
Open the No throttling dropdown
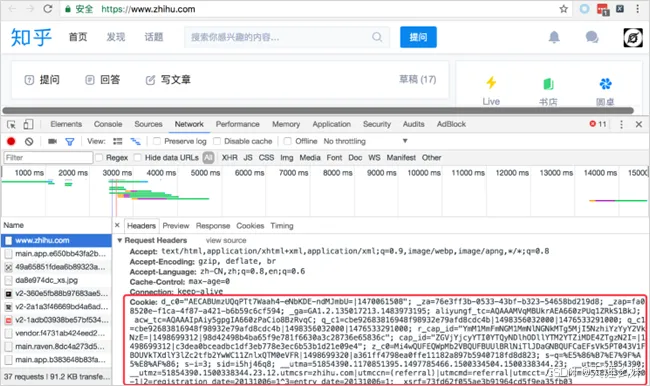(x=366, y=141)
